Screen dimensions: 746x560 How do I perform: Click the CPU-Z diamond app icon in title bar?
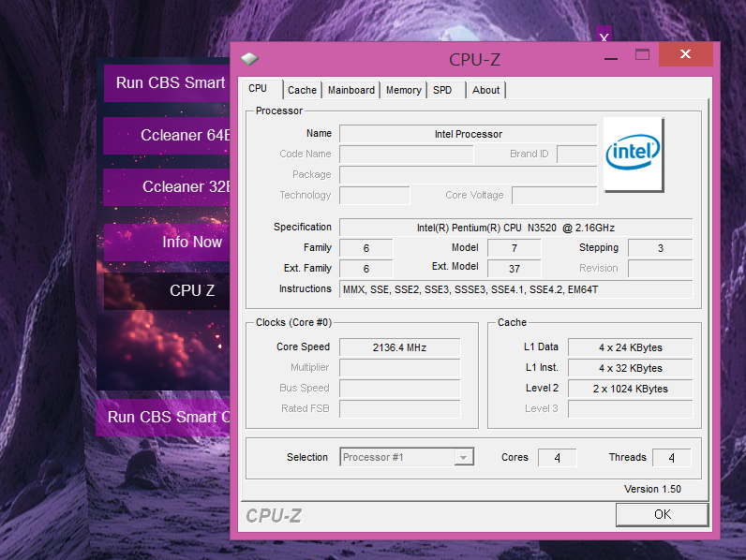pyautogui.click(x=249, y=59)
